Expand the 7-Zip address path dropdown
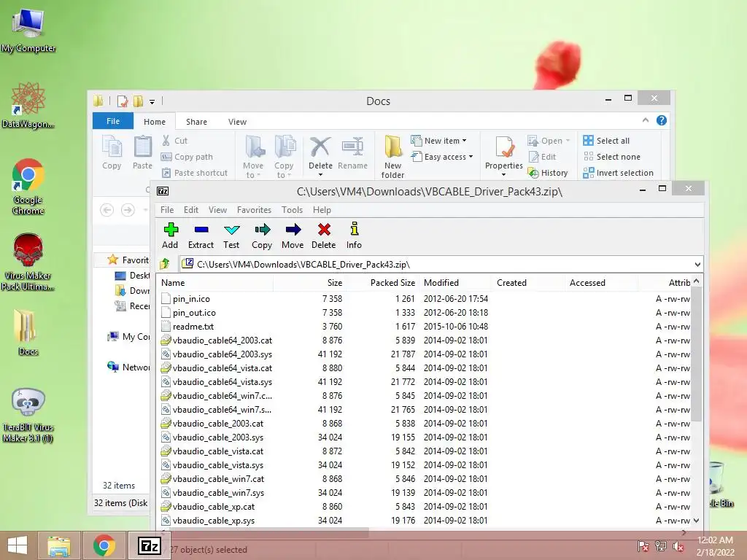The height and width of the screenshot is (560, 747). click(x=697, y=264)
